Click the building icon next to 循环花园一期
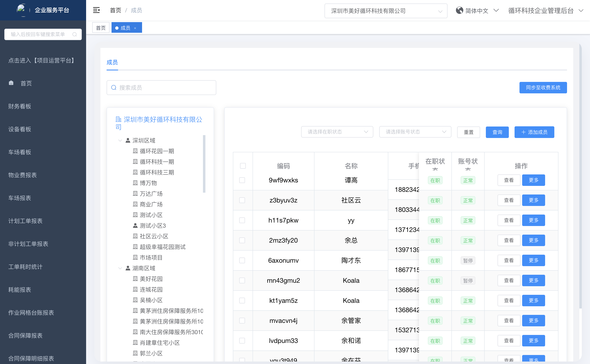 pos(135,151)
